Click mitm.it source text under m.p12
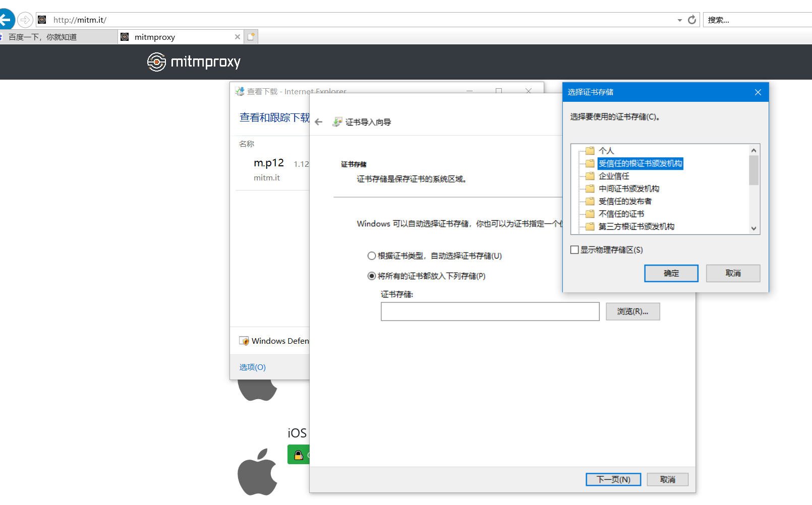 (267, 178)
